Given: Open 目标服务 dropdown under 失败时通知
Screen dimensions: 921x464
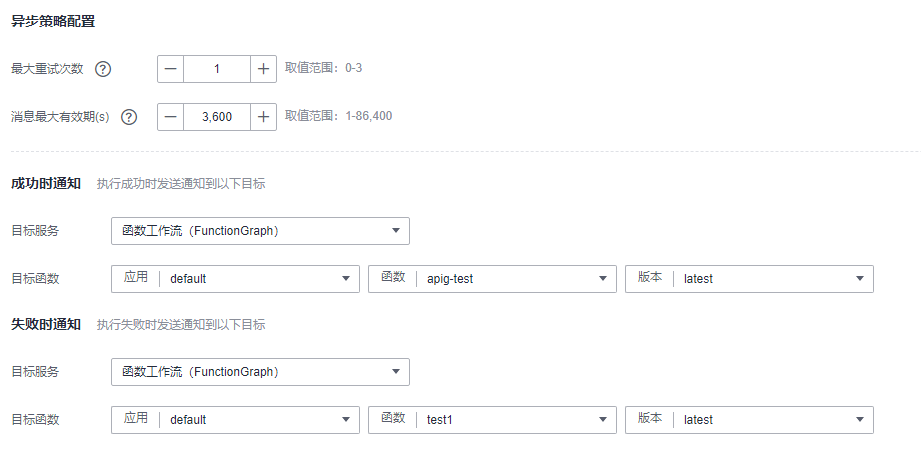Looking at the screenshot, I should tap(260, 372).
